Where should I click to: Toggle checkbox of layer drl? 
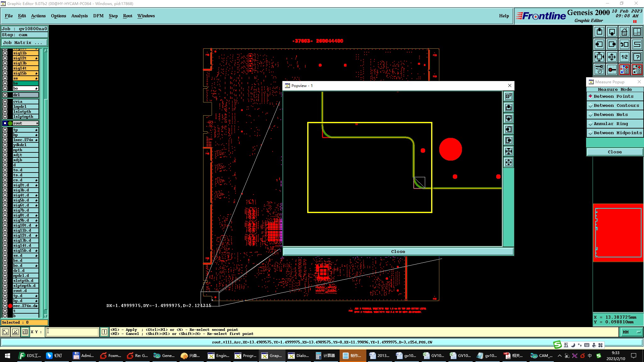(5, 95)
